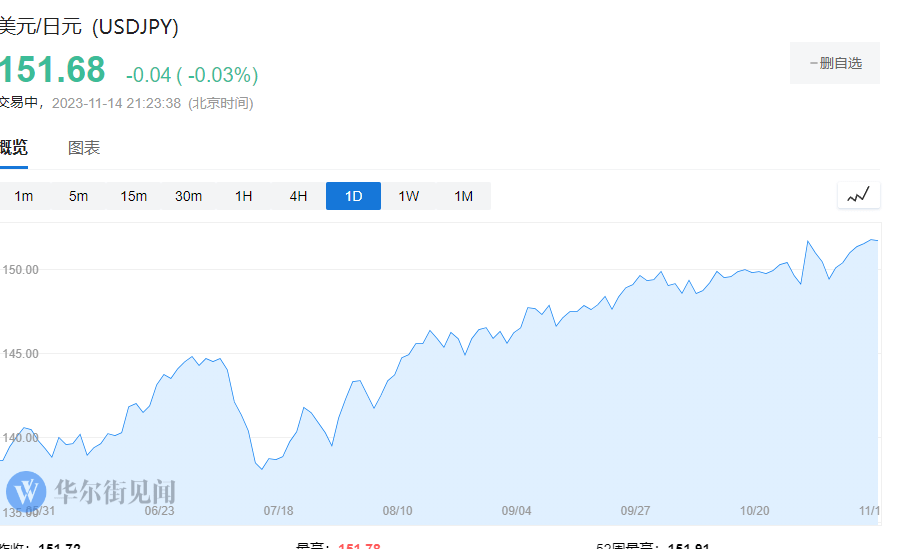Click the 151.68 current price
The image size is (906, 549).
click(x=52, y=70)
